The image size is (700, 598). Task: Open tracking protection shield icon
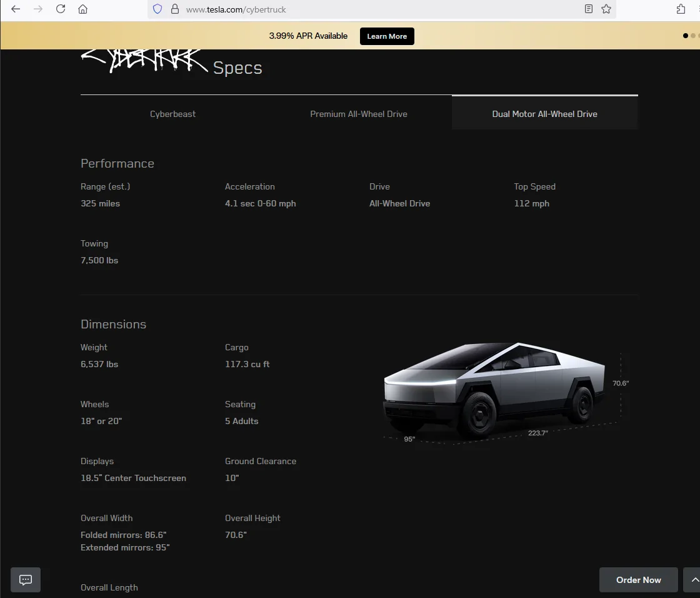pyautogui.click(x=157, y=9)
